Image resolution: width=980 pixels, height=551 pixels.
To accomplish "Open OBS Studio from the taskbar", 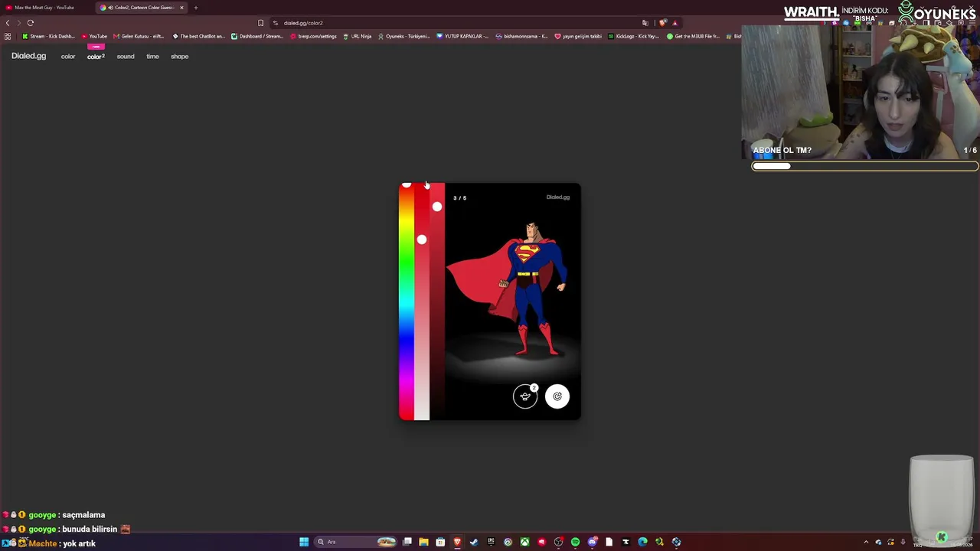I will tap(558, 542).
